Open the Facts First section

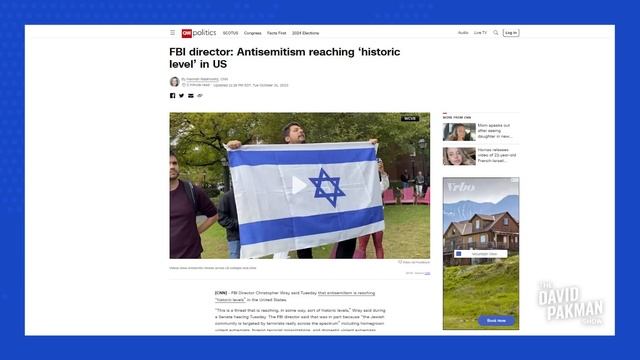[x=276, y=33]
